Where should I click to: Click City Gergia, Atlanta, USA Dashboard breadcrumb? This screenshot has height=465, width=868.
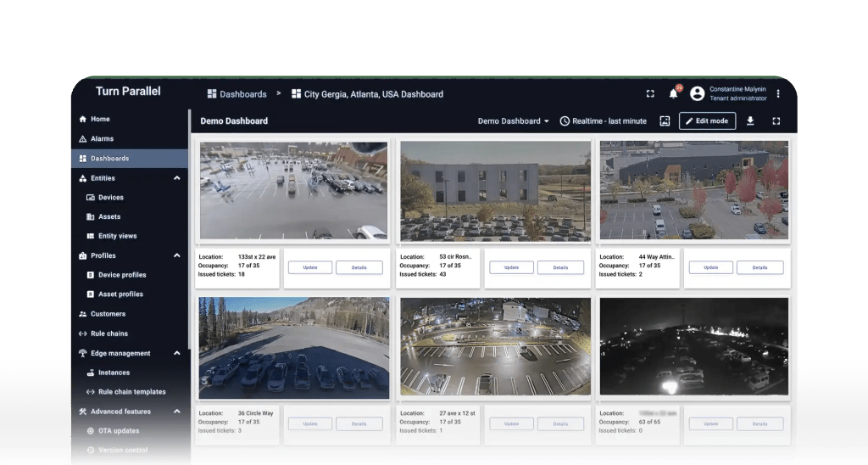point(368,94)
